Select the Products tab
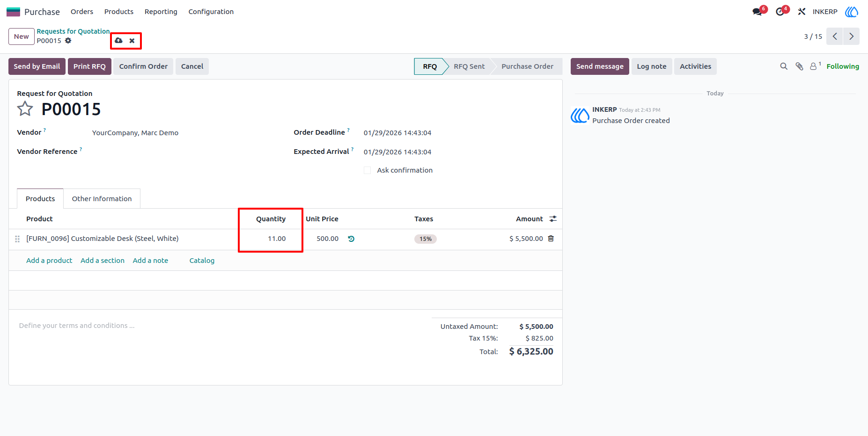The image size is (868, 436). pos(40,199)
